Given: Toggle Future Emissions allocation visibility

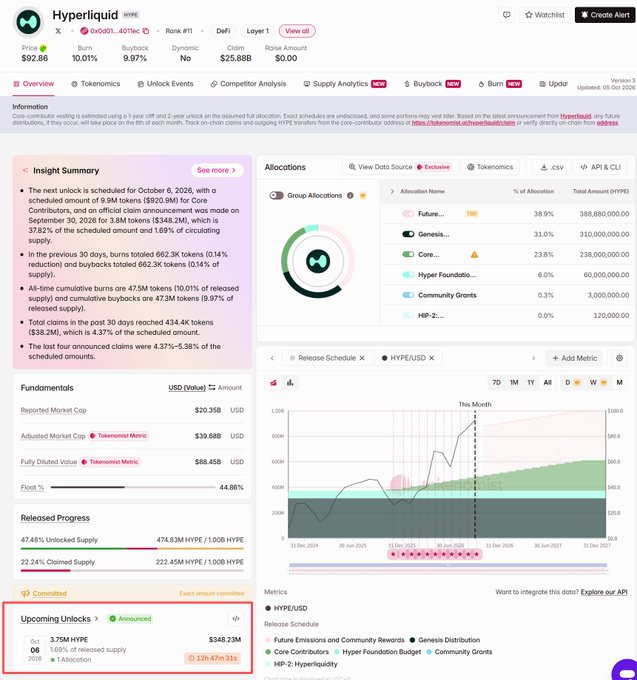Looking at the screenshot, I should 408,214.
